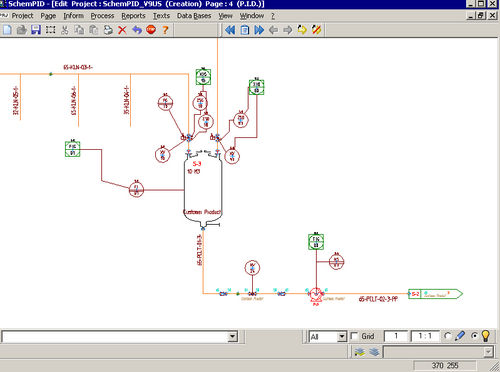Click the blue pencil icon

(460, 336)
